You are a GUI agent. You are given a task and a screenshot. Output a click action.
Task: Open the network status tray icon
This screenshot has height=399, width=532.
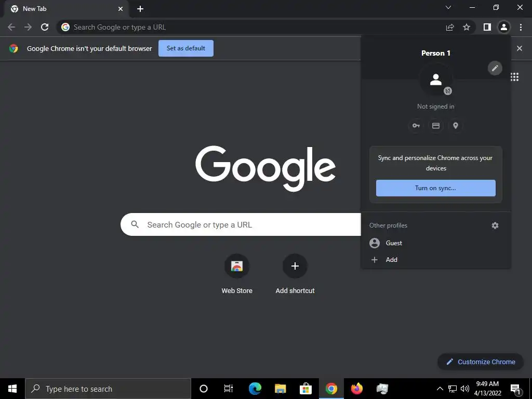click(453, 389)
